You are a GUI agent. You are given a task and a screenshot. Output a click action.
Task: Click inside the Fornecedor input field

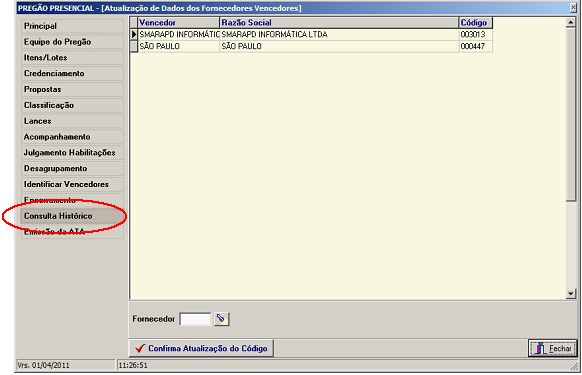click(195, 319)
